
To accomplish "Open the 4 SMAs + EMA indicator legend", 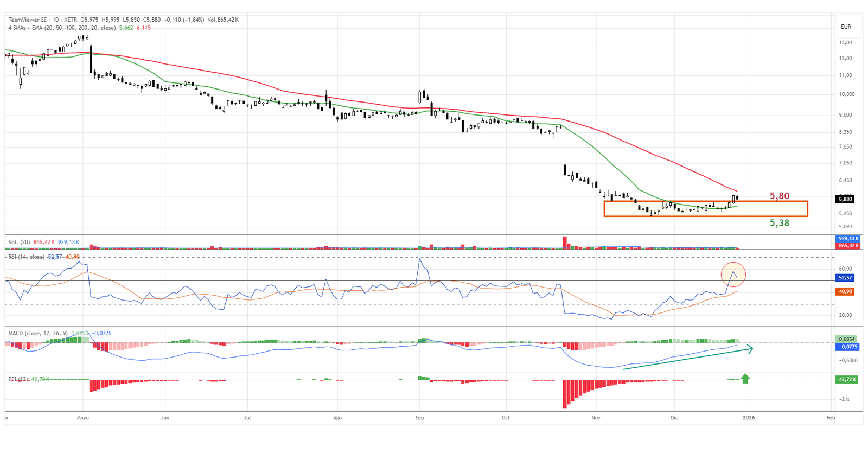I will click(x=62, y=28).
